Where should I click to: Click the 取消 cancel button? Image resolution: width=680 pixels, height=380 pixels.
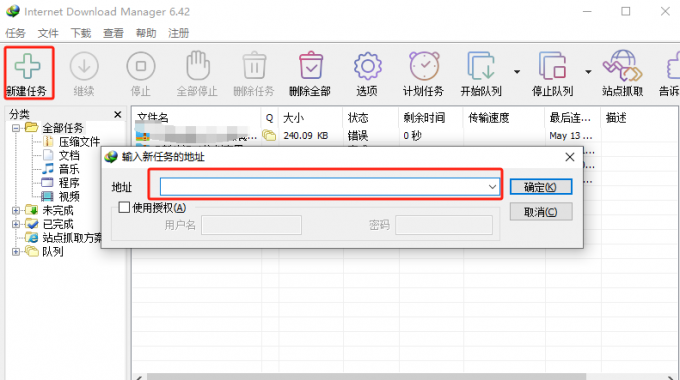click(x=541, y=212)
